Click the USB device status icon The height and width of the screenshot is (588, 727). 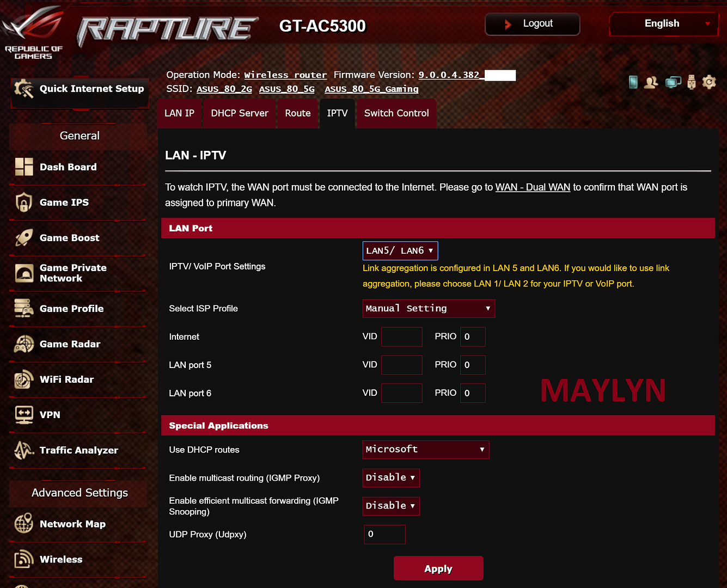[x=691, y=82]
